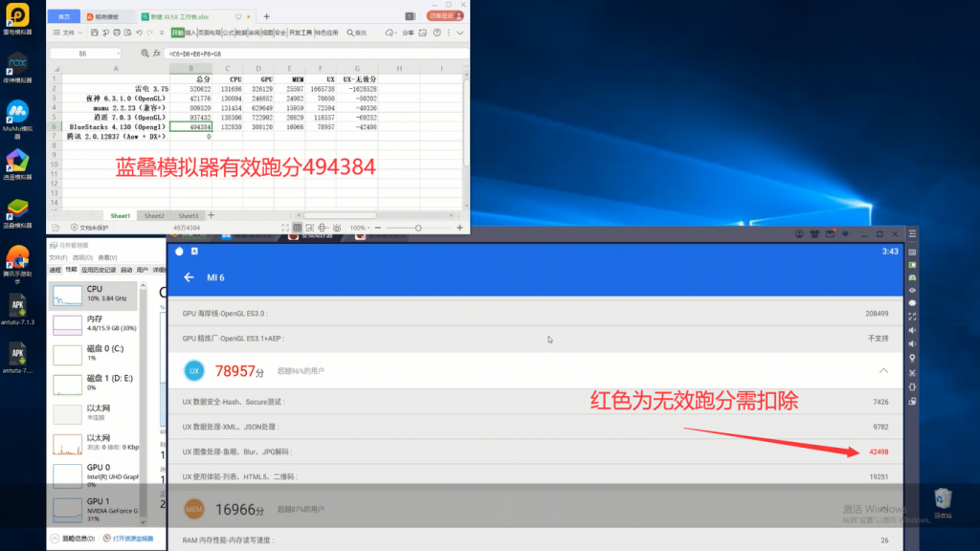Select the CPU performance graph thumbnail
Image resolution: width=980 pixels, height=551 pixels.
click(67, 297)
